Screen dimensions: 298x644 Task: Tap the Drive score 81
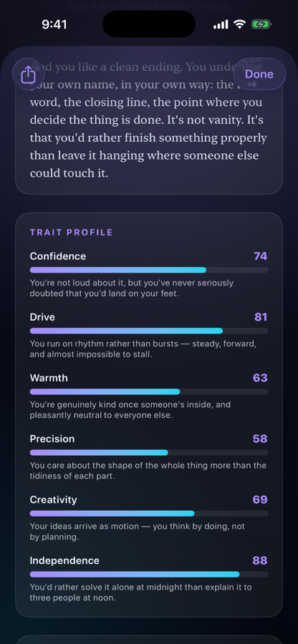coord(261,317)
